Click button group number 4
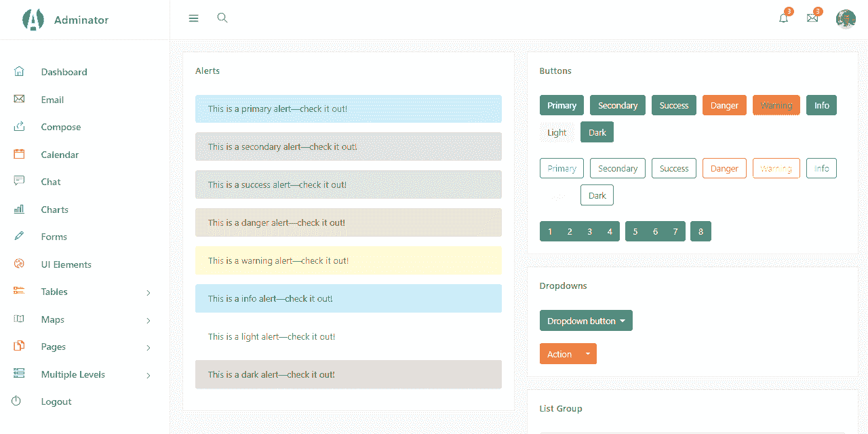This screenshot has height=434, width=868. (610, 231)
